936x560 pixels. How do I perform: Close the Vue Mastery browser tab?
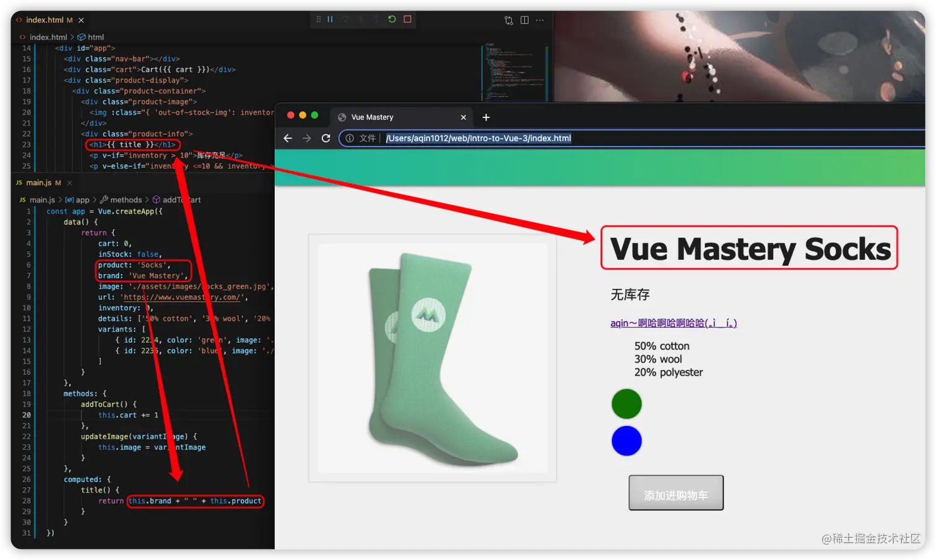[464, 118]
